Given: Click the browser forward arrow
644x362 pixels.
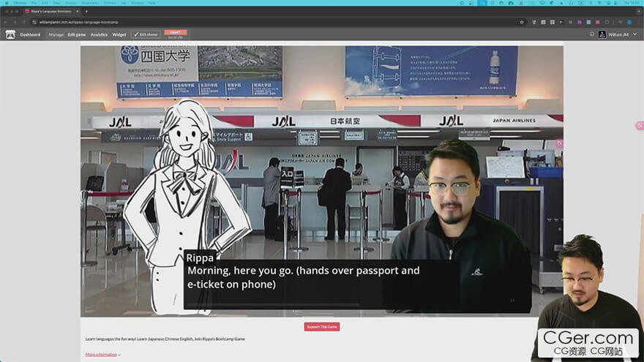Looking at the screenshot, I should point(15,22).
